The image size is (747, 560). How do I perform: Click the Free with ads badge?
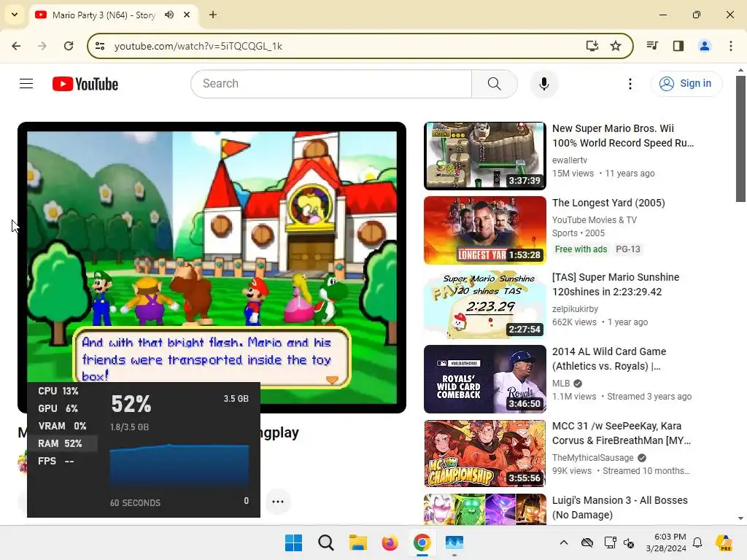(581, 249)
